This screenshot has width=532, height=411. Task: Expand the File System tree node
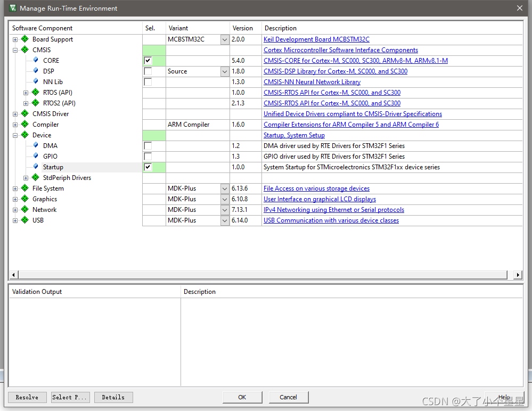tap(15, 188)
